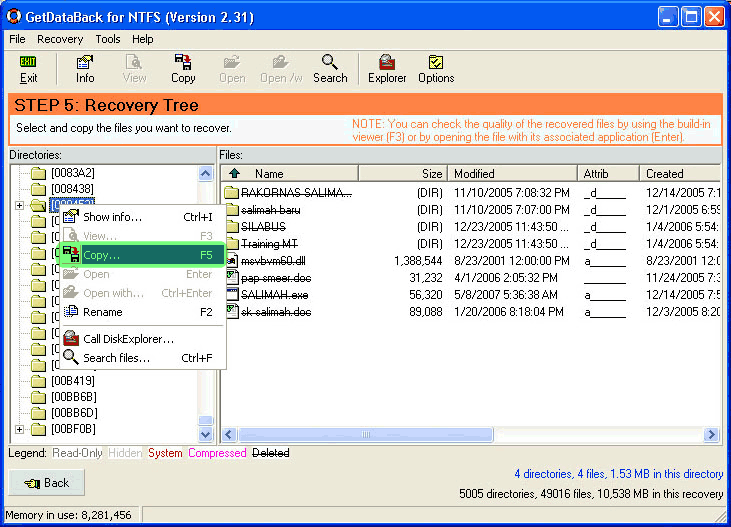Open the Tools menu

(x=108, y=39)
